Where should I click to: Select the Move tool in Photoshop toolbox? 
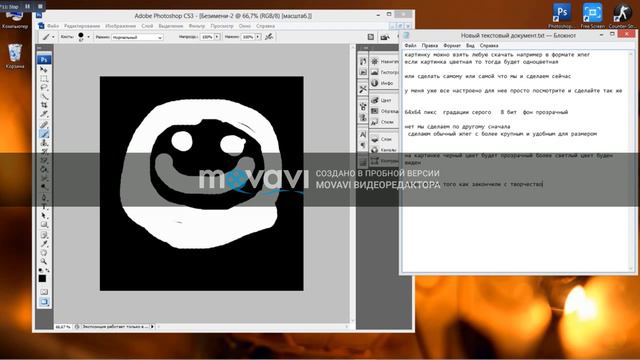(44, 69)
